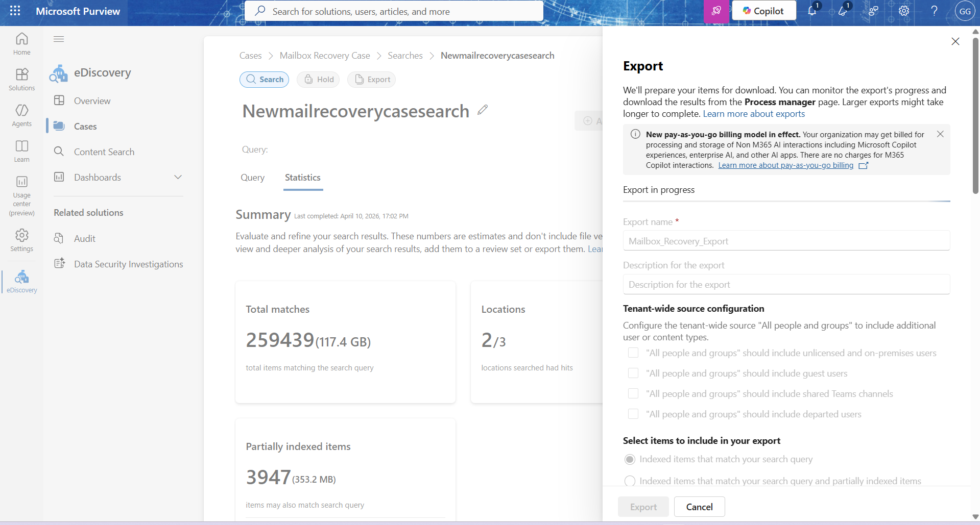Click the search magnifier icon in top bar
Image resolution: width=980 pixels, height=525 pixels.
260,11
